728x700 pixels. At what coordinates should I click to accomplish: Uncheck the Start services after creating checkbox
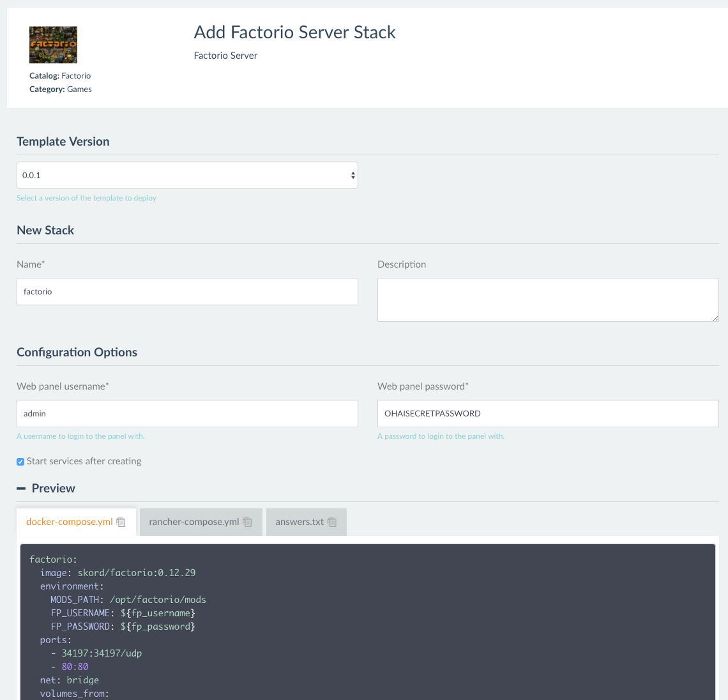20,462
